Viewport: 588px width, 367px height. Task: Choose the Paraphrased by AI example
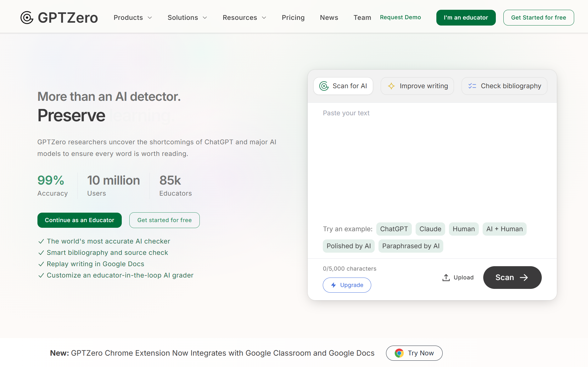pos(411,246)
